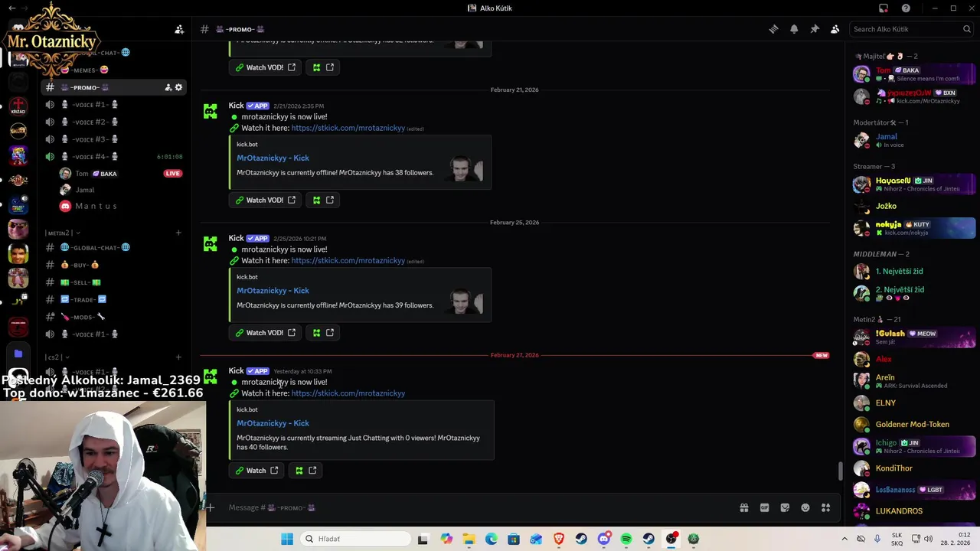
Task: Click the February 25 stkick.com link
Action: click(348, 260)
